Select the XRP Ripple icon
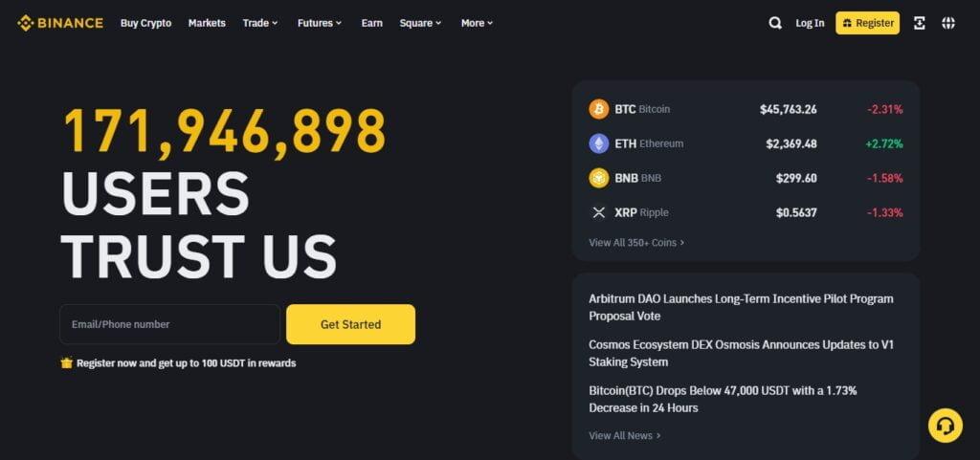The image size is (980, 460). (599, 212)
